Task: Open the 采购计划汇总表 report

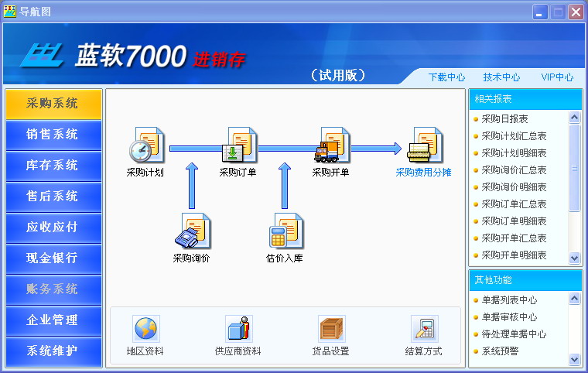Action: click(x=514, y=136)
